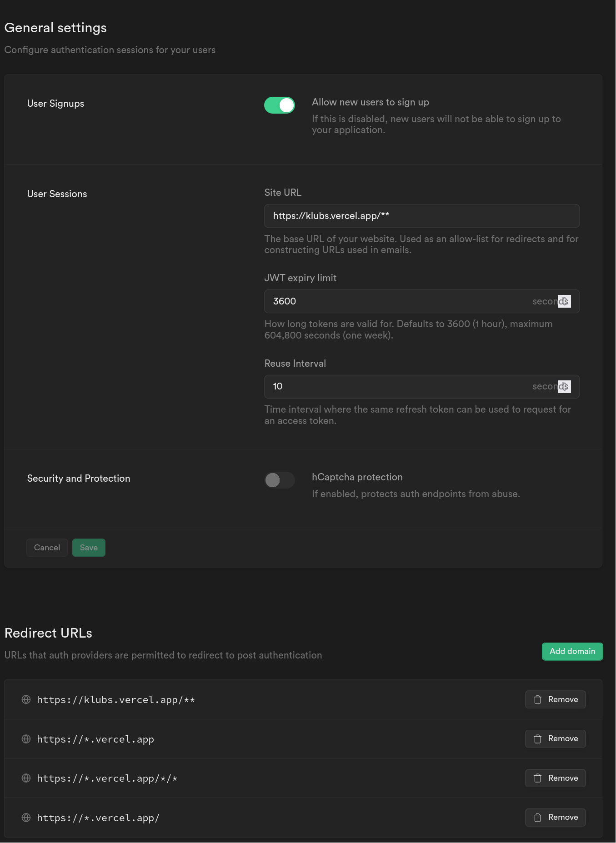The width and height of the screenshot is (616, 843).
Task: Add a new redirect domain
Action: point(572,651)
